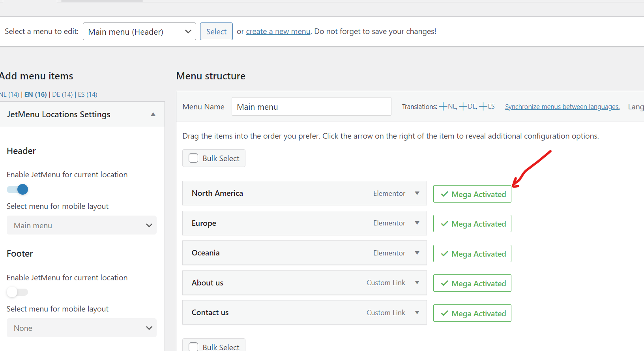
Task: Expand the North America menu item arrow
Action: (x=417, y=193)
